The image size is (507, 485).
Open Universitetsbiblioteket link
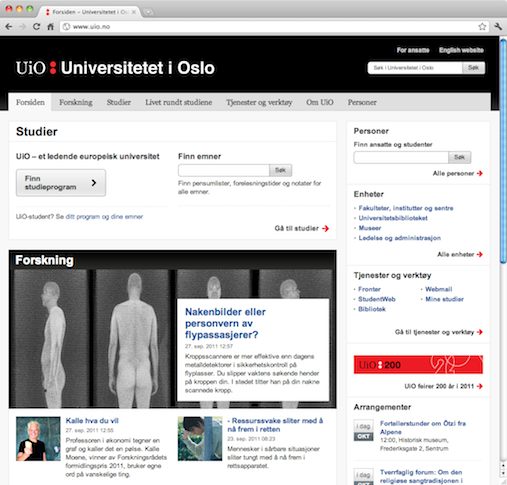click(393, 218)
